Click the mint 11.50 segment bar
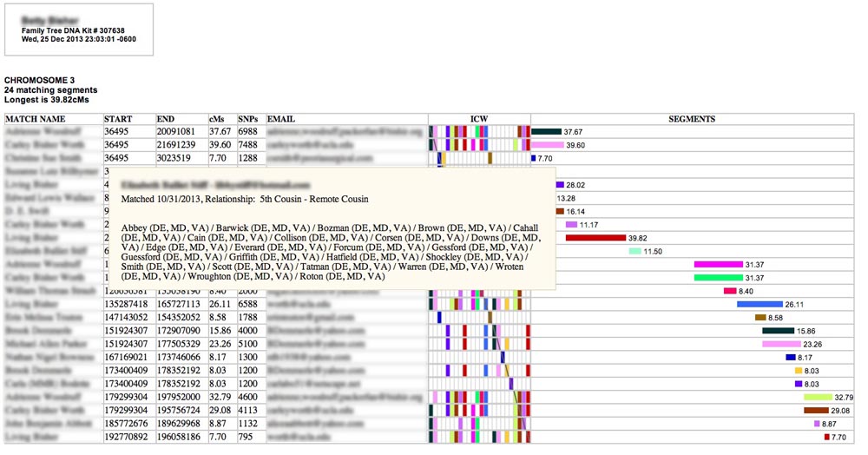The width and height of the screenshot is (868, 455). tap(635, 251)
